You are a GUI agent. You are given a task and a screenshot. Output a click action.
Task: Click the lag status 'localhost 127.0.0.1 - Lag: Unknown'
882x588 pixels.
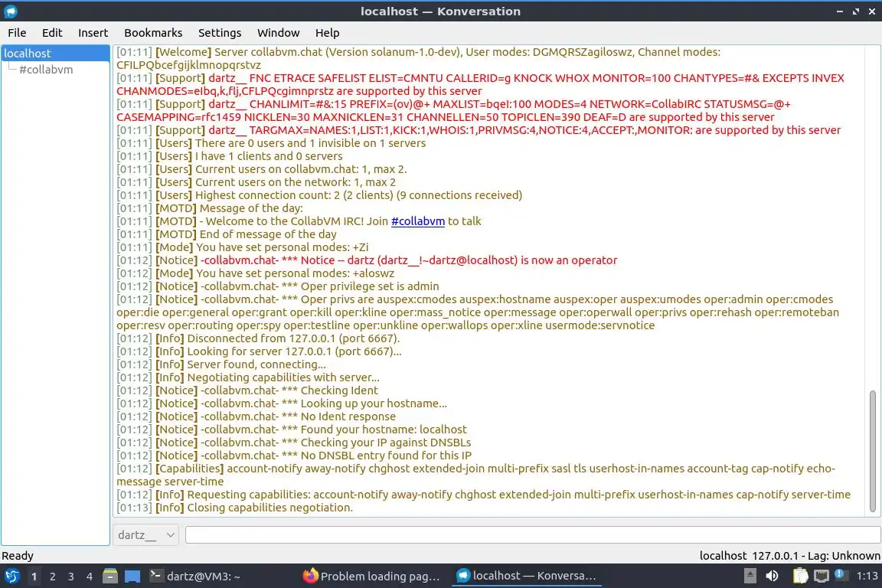pyautogui.click(x=790, y=556)
